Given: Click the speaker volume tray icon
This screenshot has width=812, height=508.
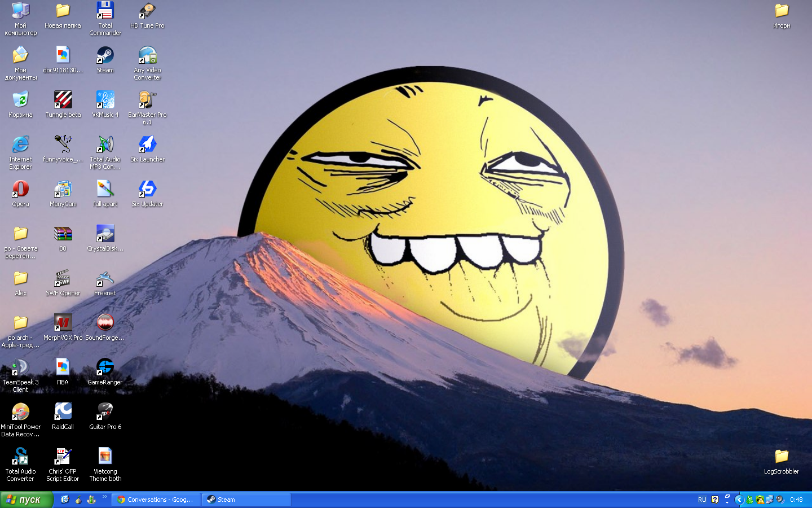Looking at the screenshot, I should point(780,500).
